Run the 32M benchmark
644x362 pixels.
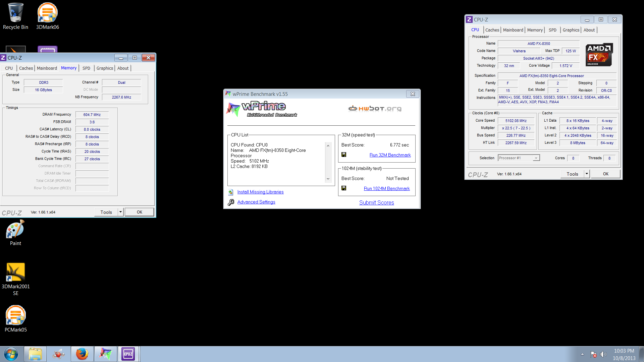(x=390, y=155)
